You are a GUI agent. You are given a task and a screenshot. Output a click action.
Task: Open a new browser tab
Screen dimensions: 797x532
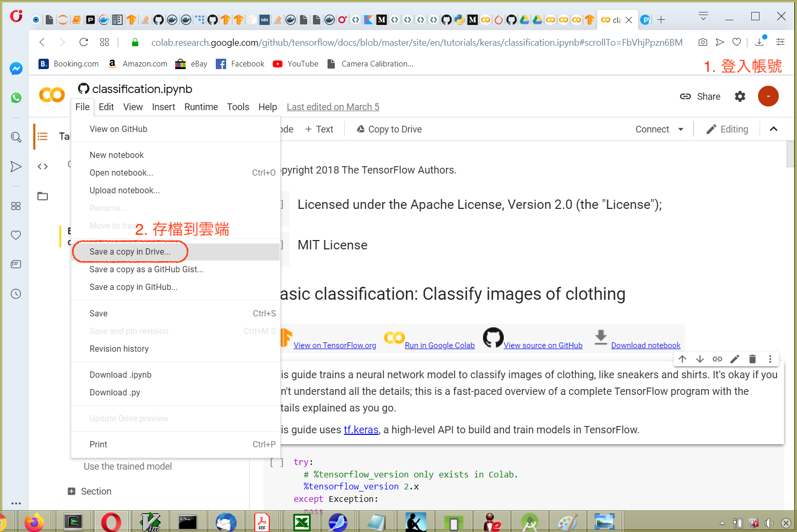point(661,20)
